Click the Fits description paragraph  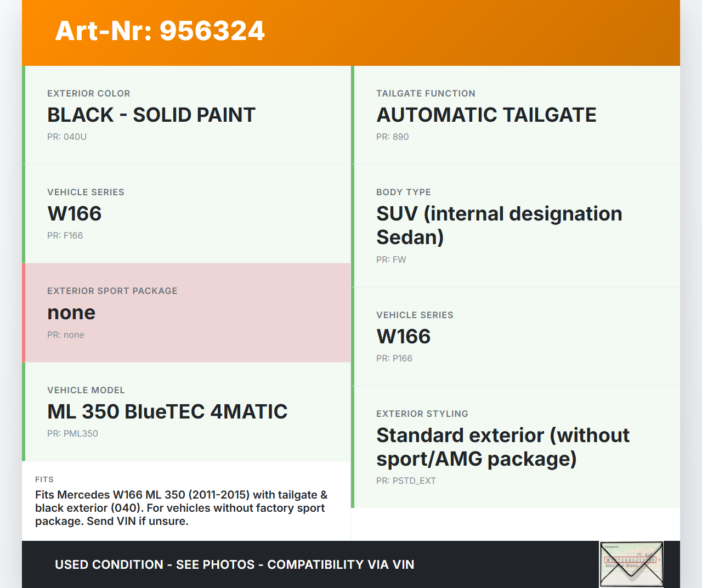181,508
